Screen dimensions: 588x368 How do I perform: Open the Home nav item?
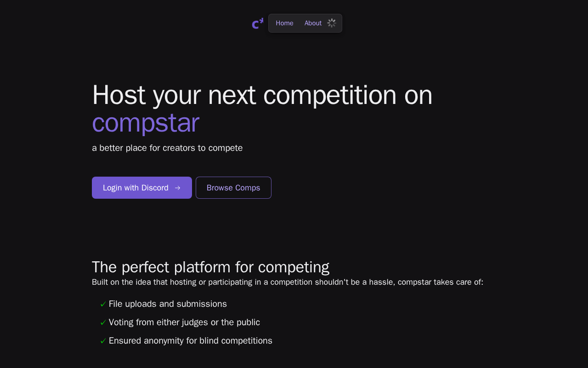point(284,23)
